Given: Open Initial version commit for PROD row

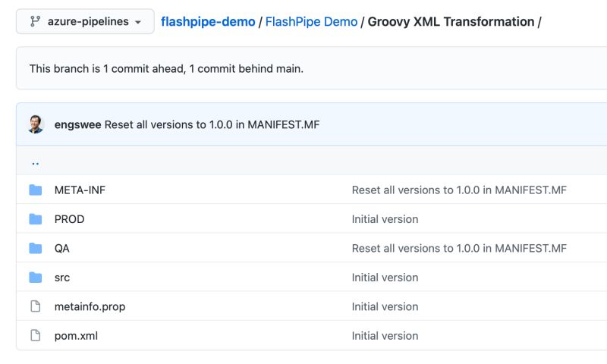Looking at the screenshot, I should [x=385, y=219].
